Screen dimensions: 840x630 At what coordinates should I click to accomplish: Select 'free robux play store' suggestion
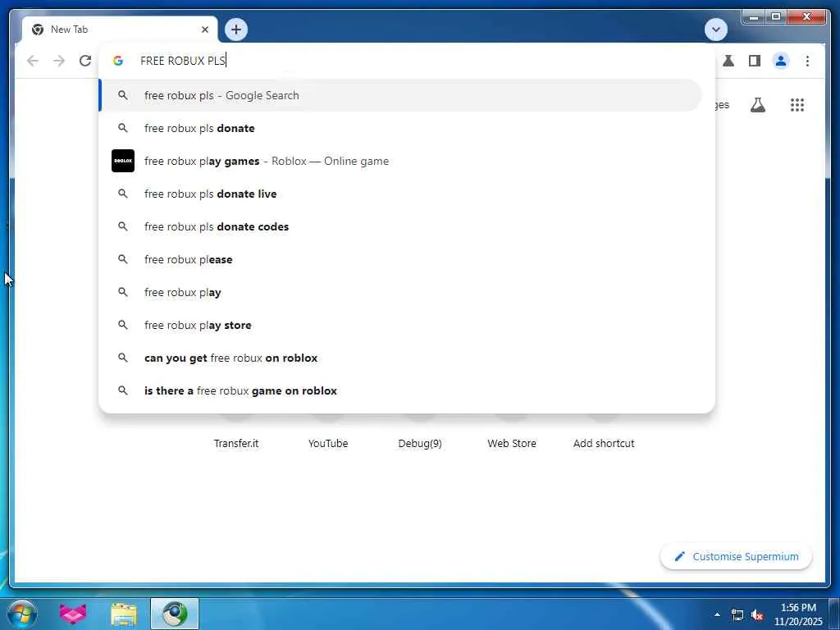400,325
